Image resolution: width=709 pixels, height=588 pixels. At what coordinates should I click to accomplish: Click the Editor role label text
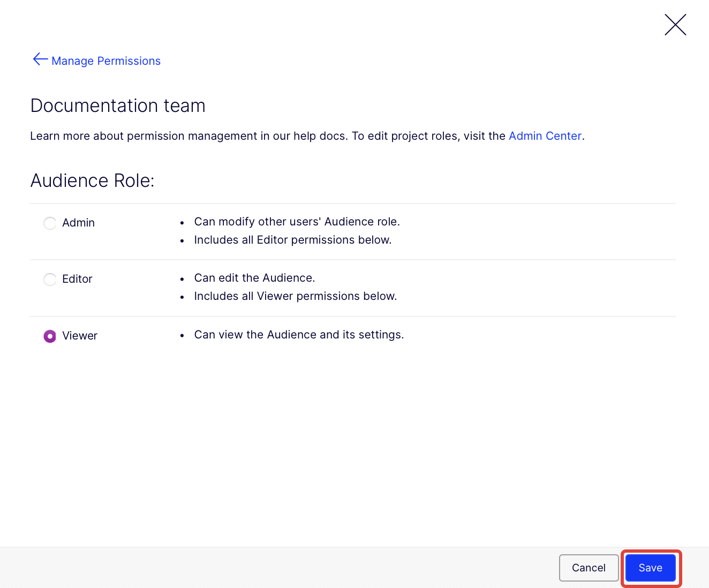click(x=77, y=279)
